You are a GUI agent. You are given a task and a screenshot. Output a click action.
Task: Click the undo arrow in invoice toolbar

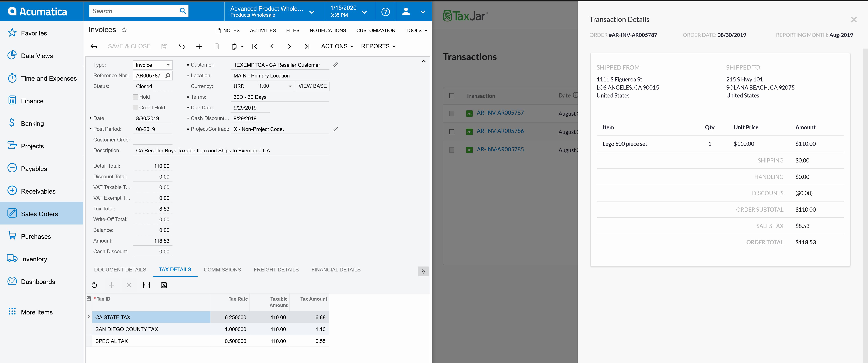click(182, 47)
